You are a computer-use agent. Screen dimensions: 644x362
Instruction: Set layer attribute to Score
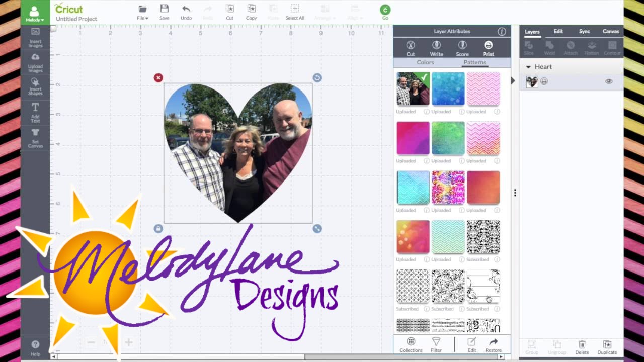462,49
